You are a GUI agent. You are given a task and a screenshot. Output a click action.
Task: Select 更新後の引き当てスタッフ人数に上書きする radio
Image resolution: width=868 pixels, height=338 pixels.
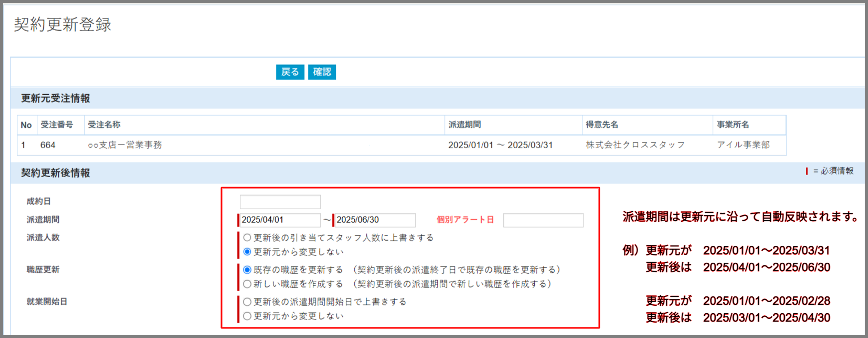coord(247,238)
